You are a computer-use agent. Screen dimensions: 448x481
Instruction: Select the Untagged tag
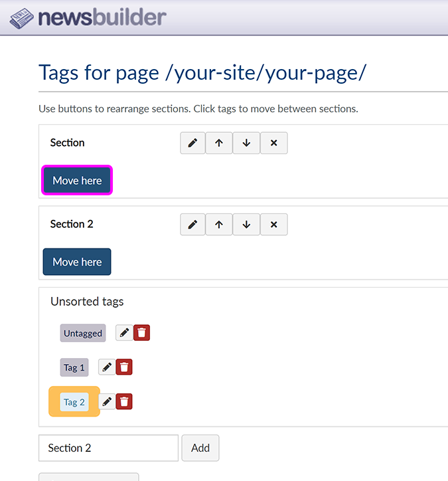[83, 334]
